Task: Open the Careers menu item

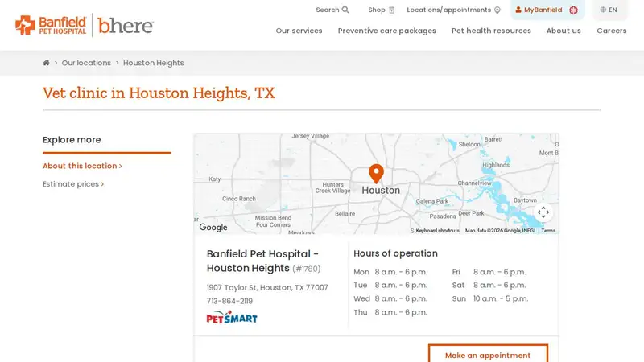Action: (x=612, y=31)
